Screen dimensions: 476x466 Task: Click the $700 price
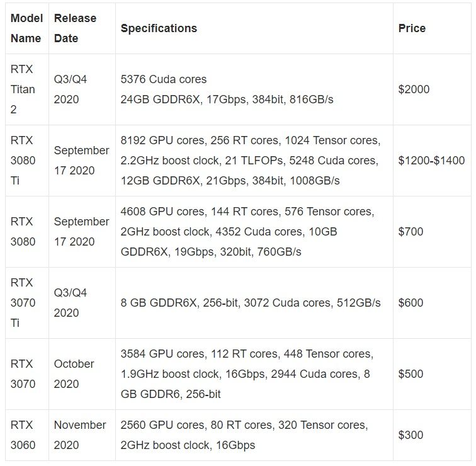[x=411, y=232]
